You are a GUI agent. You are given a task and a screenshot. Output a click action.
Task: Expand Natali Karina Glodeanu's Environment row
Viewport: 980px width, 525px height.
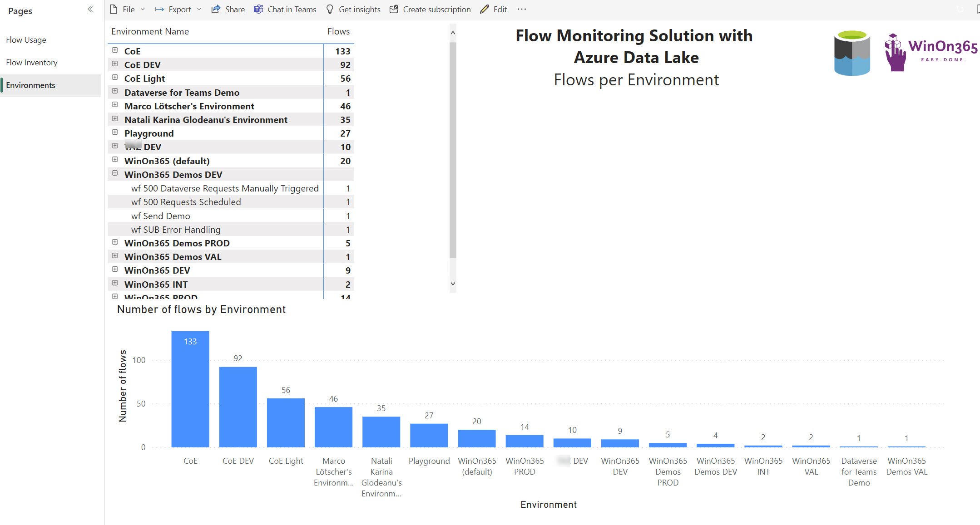tap(115, 118)
